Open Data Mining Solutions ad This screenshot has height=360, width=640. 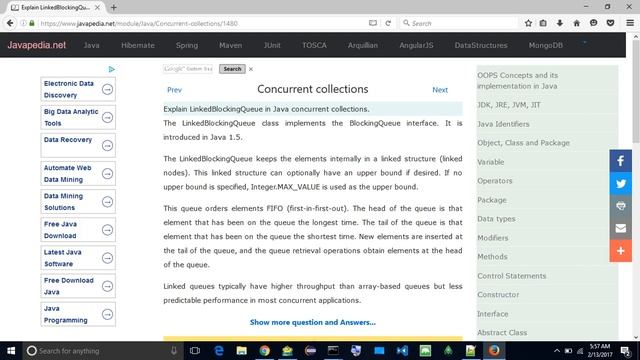(78, 202)
